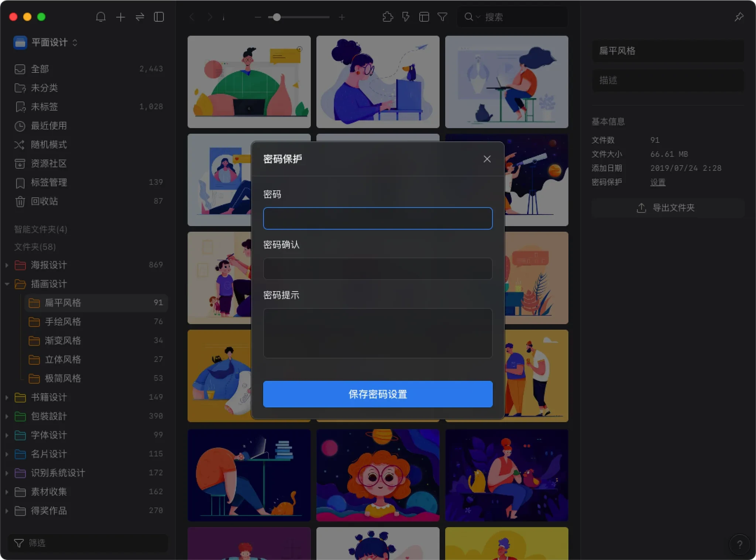
Task: Collapse the 插画设计 folder
Action: pos(7,284)
